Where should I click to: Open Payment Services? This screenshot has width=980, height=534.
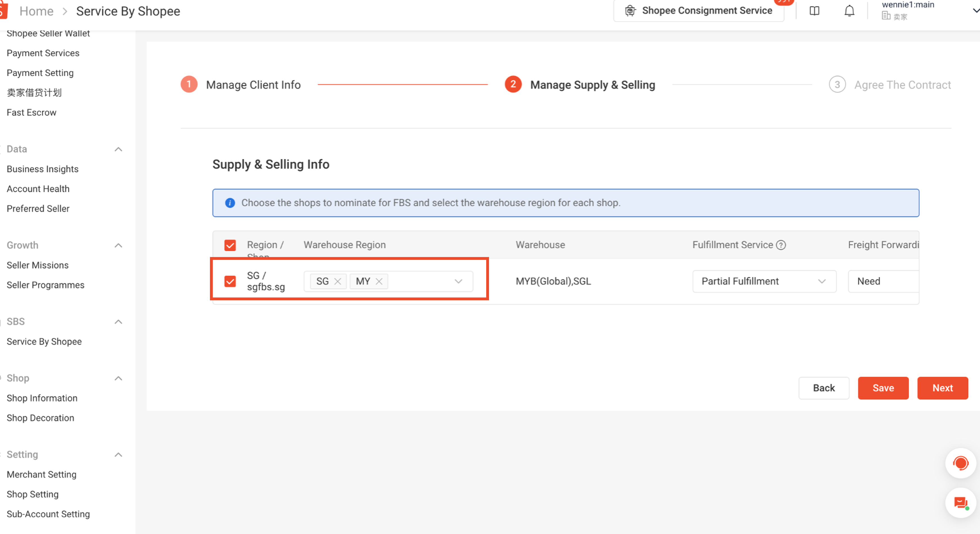[43, 53]
